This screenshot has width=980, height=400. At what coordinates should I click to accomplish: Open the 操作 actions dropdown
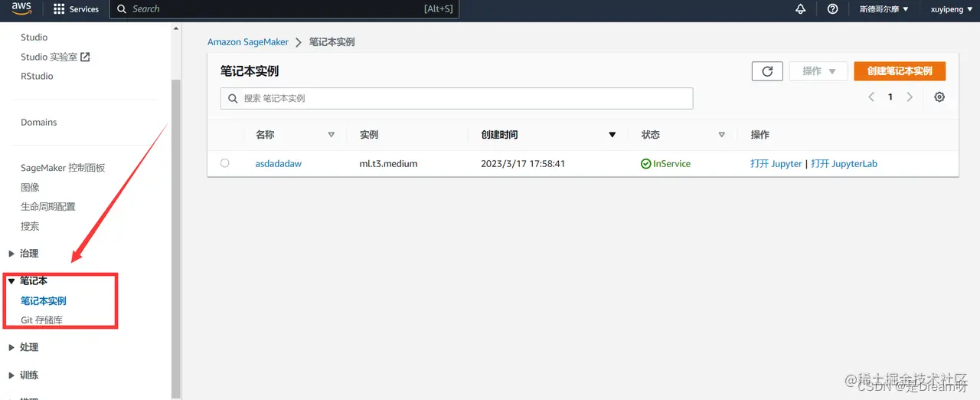point(818,71)
